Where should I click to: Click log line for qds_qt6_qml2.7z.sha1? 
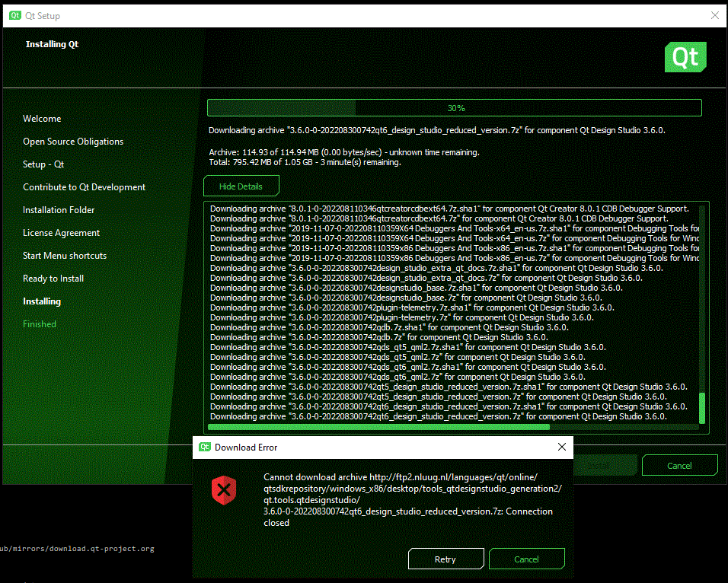click(408, 367)
